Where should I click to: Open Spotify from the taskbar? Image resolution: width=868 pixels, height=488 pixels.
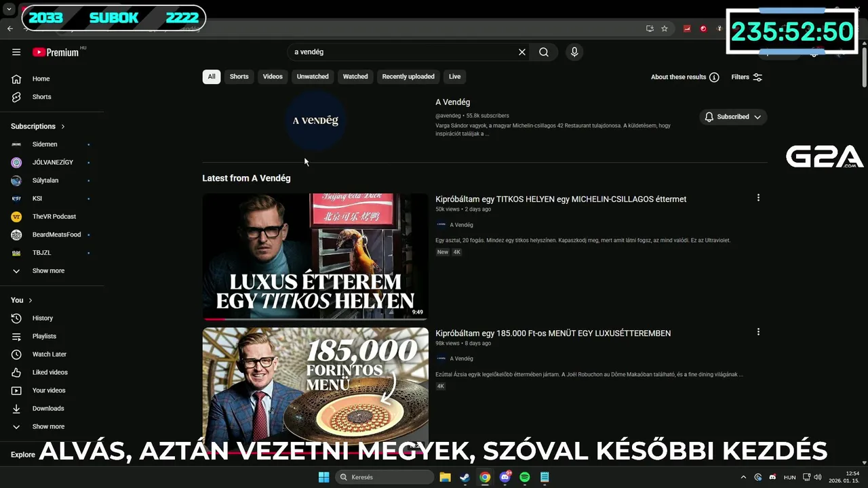525,477
